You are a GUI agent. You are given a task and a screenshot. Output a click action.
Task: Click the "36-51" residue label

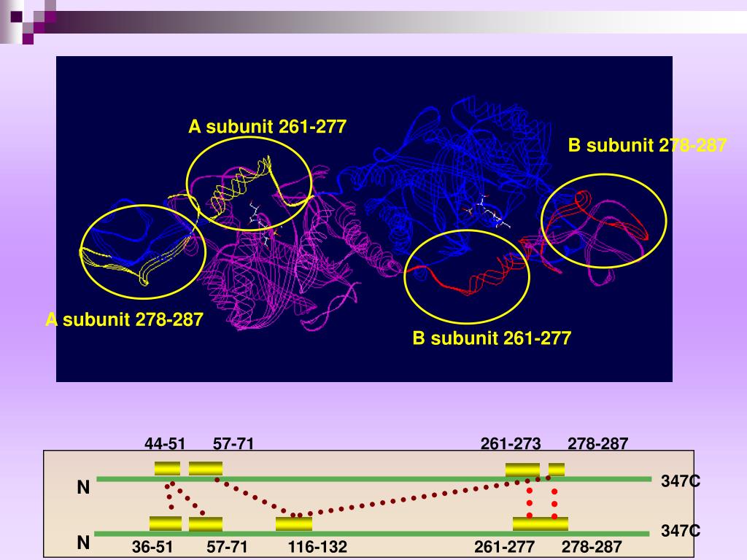[152, 547]
